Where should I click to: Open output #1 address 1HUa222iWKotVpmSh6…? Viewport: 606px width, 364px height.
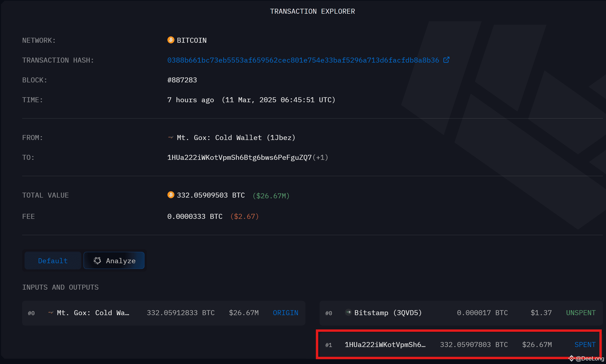[385, 345]
